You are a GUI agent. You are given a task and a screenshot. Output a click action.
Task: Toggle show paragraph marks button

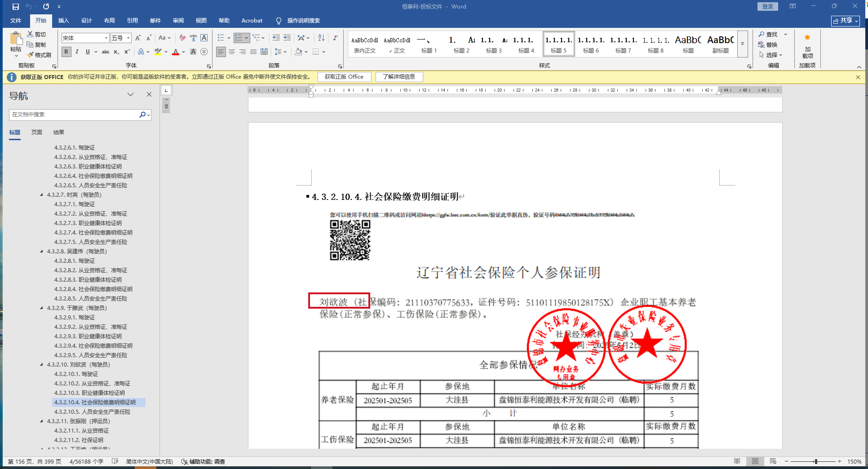coord(335,38)
